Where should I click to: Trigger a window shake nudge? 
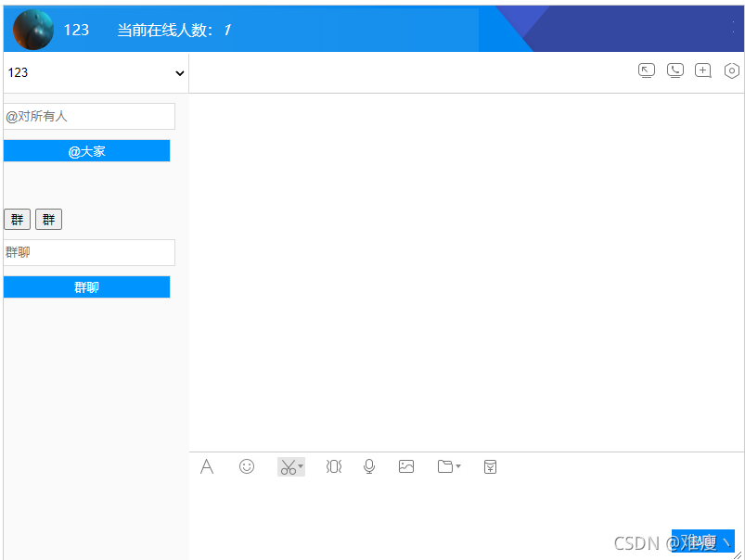pos(333,466)
